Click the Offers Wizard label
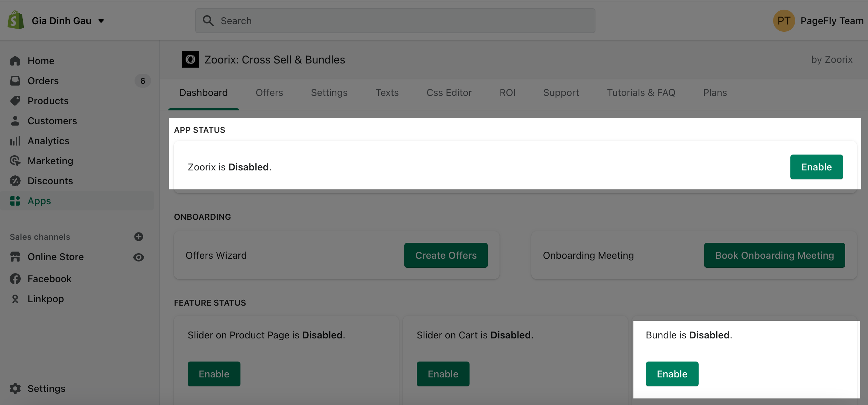868x405 pixels. point(216,255)
